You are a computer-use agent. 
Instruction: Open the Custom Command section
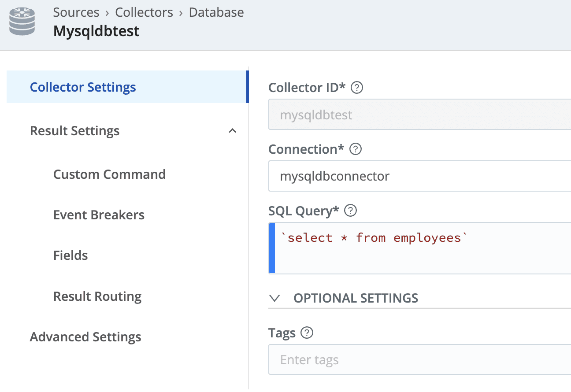click(109, 174)
